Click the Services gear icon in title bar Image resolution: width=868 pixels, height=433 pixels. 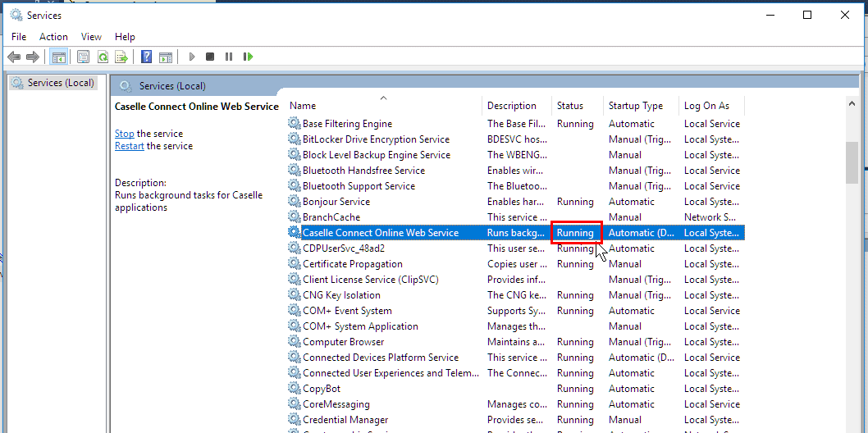click(16, 15)
